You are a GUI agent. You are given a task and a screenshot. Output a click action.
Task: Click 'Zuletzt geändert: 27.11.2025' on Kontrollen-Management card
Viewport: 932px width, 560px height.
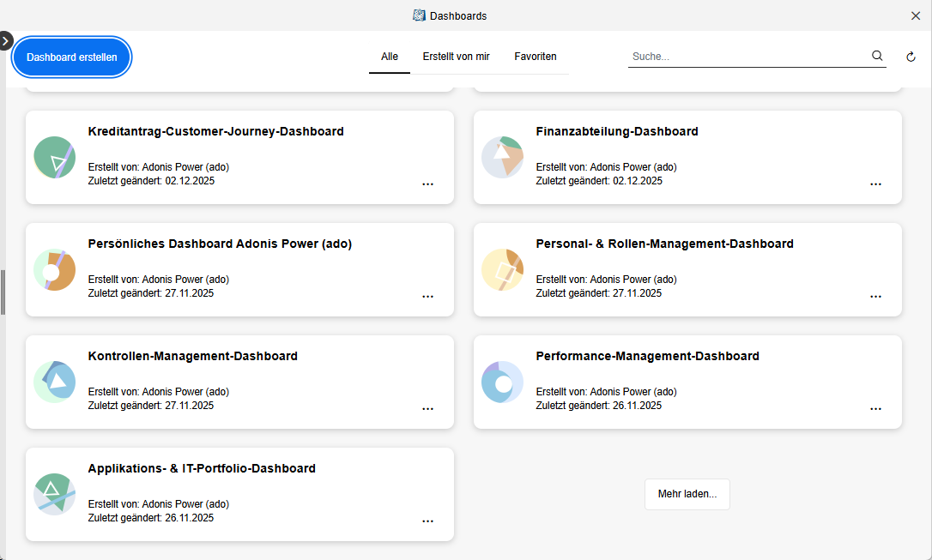click(151, 405)
